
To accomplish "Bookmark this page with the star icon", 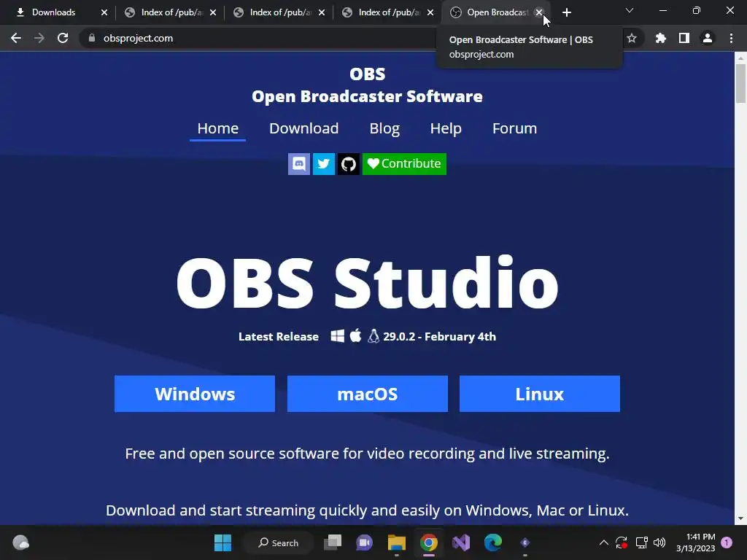I will (x=632, y=38).
